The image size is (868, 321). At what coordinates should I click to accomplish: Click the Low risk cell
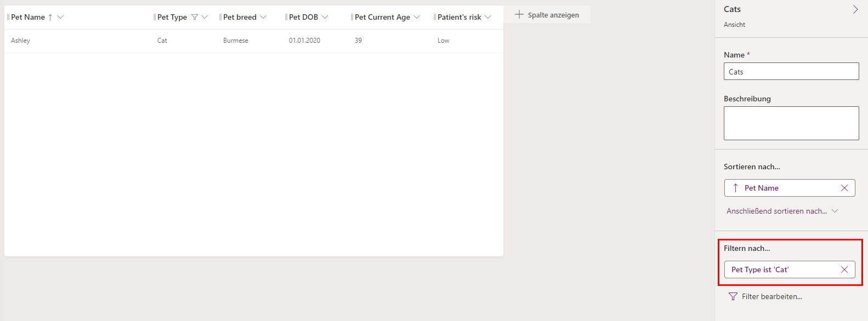coord(443,41)
